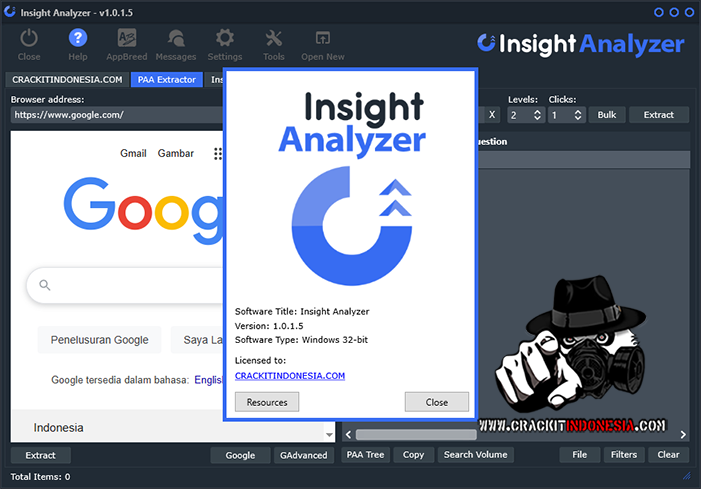701x489 pixels.
Task: Switch to the PAA Extractor tab
Action: pyautogui.click(x=166, y=79)
